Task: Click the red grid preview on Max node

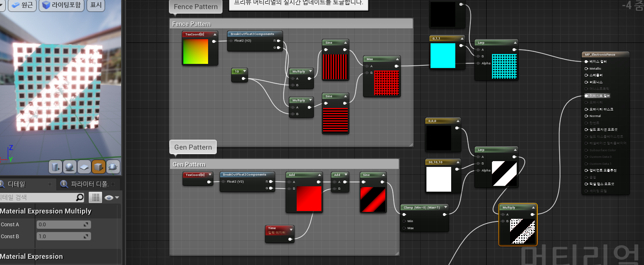Action: click(x=387, y=83)
